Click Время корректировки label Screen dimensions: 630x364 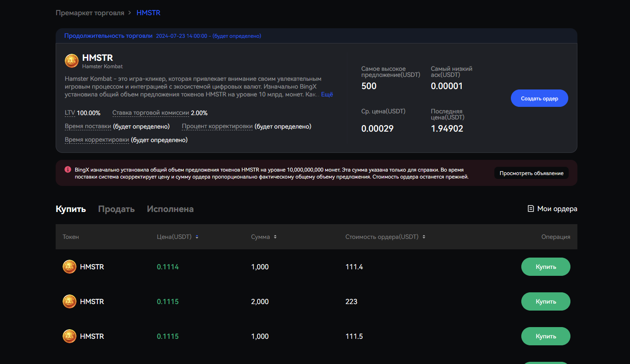[97, 140]
